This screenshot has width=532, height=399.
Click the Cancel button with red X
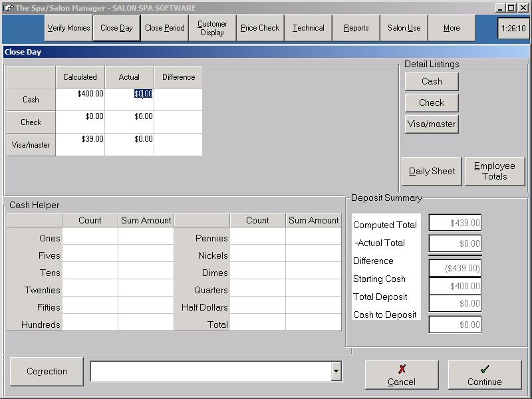click(402, 375)
